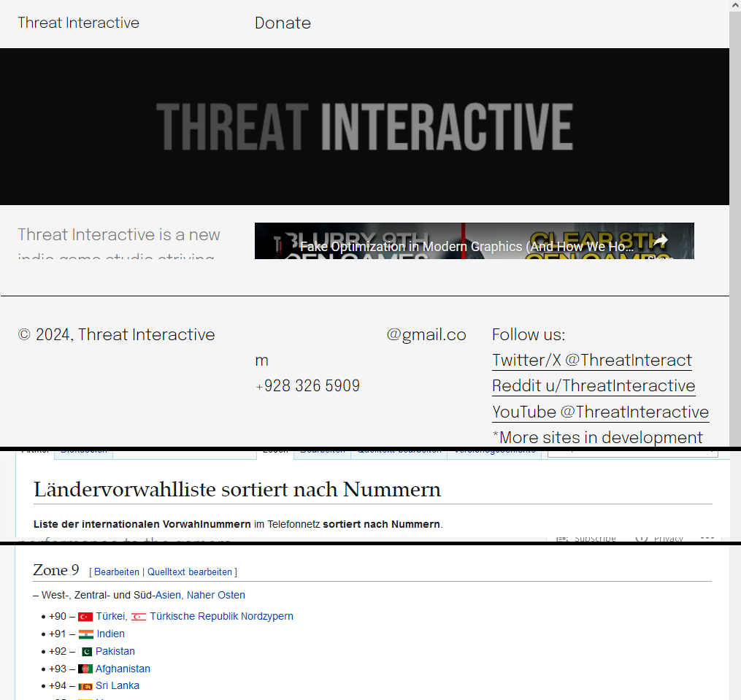Open the Threat Interactive home link in header
741x700 pixels.
click(78, 23)
